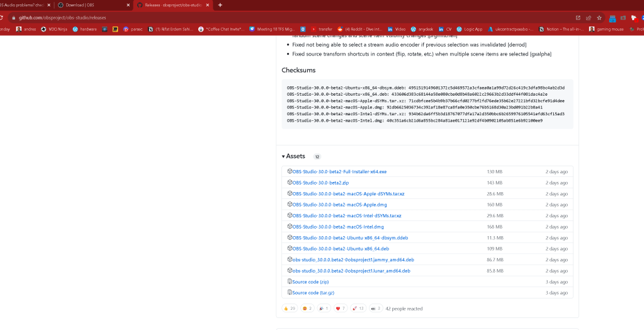This screenshot has height=330, width=644.
Task: Open the dark icon-only bookmark after hardware
Action: coord(105,29)
